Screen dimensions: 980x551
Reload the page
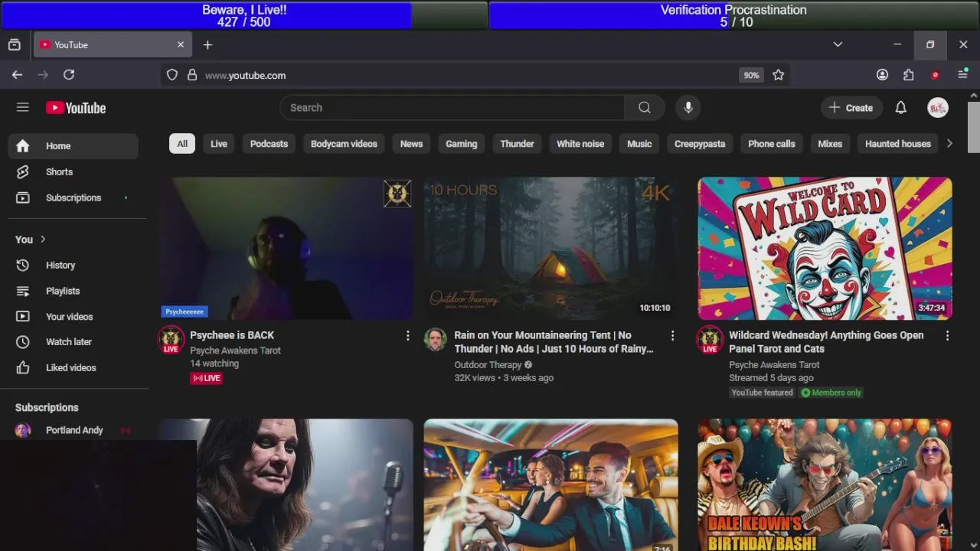69,75
